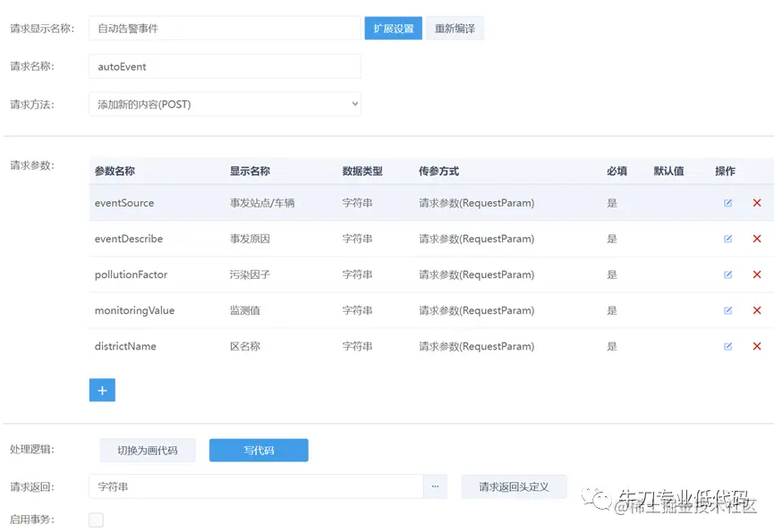Click the 自动告警事件 display name field

[223, 28]
